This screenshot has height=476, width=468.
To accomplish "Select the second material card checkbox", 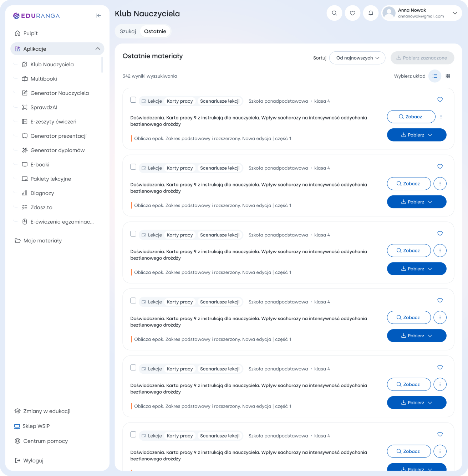I will 133,167.
